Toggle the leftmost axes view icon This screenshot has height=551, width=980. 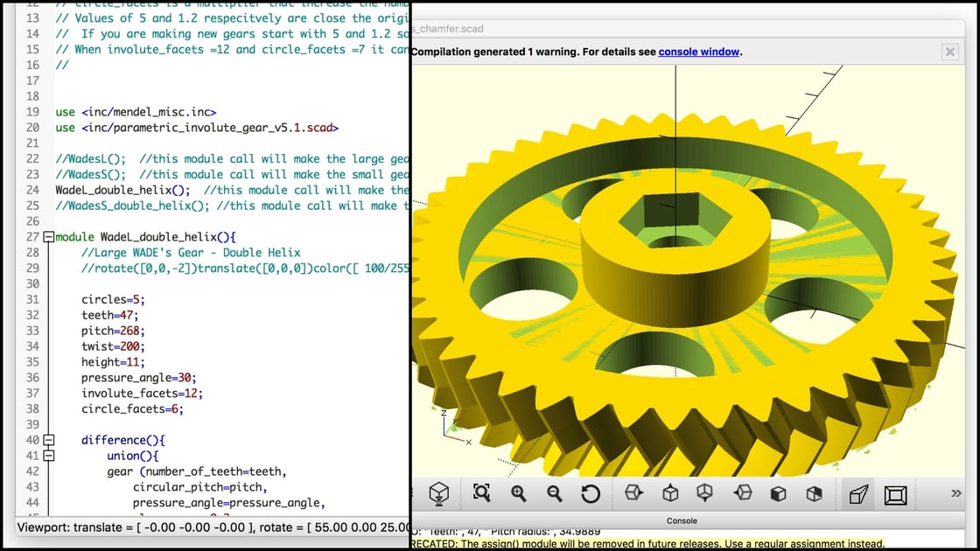[x=439, y=493]
